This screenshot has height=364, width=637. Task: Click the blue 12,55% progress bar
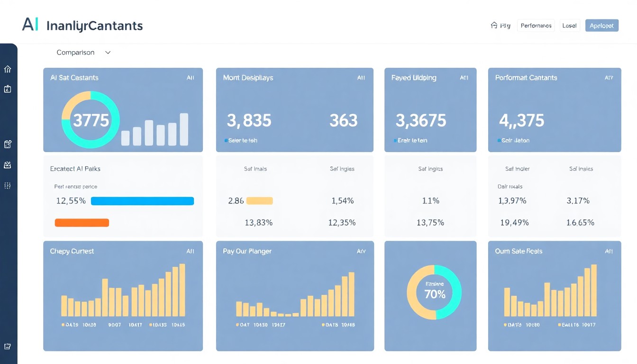click(142, 201)
